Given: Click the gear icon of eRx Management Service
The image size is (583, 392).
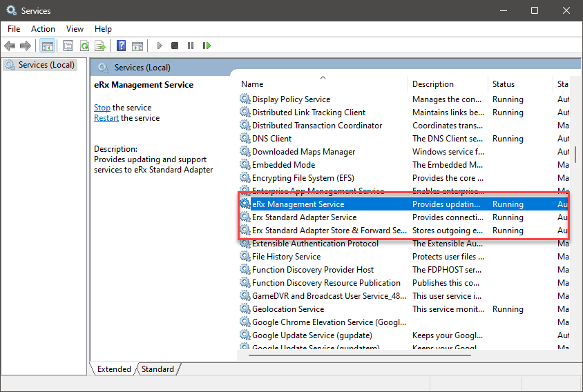Looking at the screenshot, I should coord(245,204).
